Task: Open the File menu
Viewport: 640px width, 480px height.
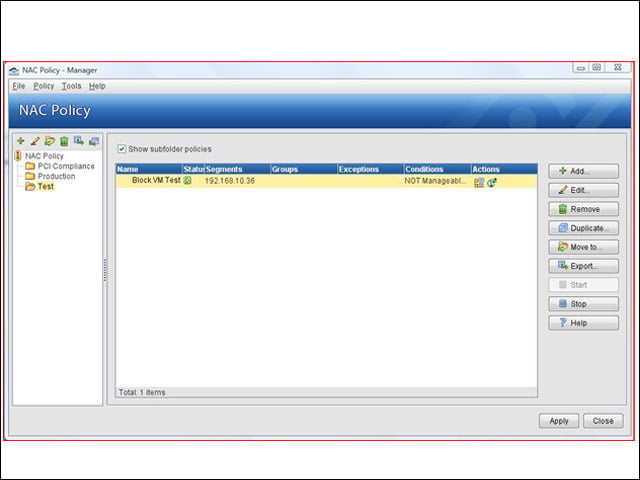Action: click(19, 86)
